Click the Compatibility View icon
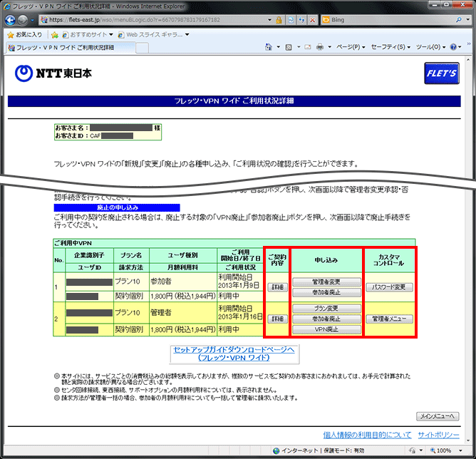476x459 pixels. [291, 20]
